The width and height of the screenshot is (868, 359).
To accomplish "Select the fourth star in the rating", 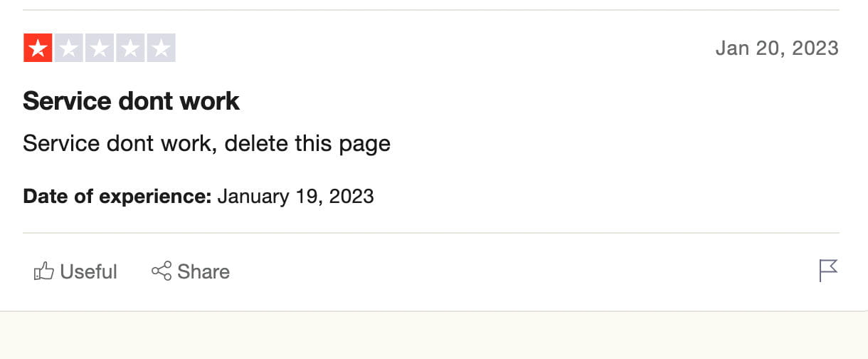I will point(130,48).
